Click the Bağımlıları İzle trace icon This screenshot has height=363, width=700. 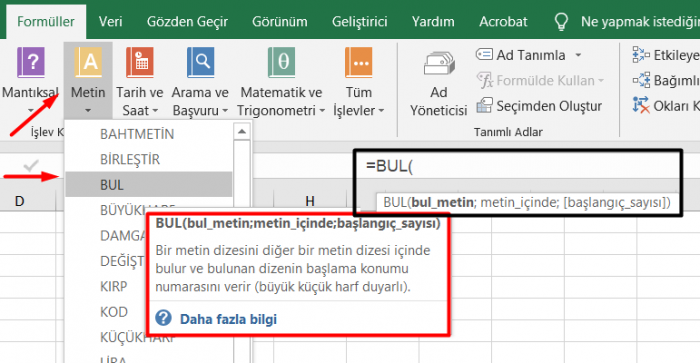coord(641,80)
